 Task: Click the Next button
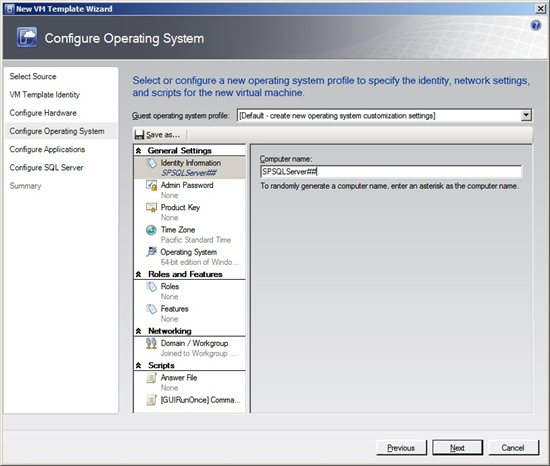tap(457, 448)
